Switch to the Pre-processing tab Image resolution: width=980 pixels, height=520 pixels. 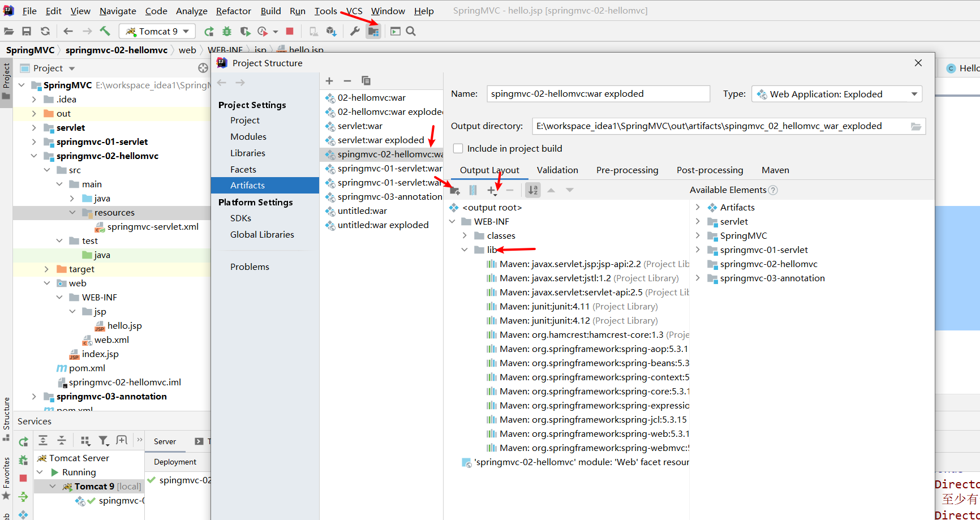(x=627, y=170)
